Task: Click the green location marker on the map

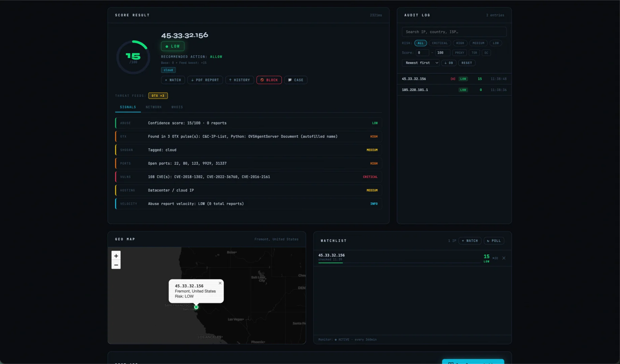Action: 196,307
